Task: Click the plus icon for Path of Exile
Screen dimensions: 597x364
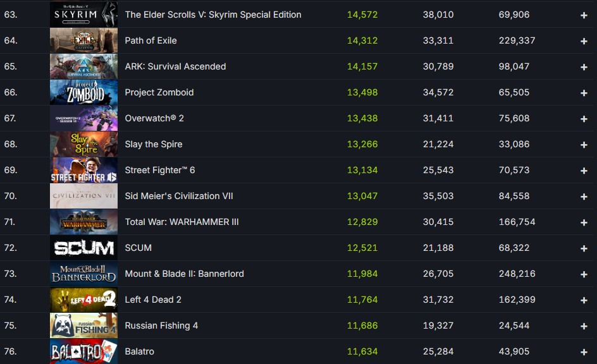Action: tap(584, 41)
